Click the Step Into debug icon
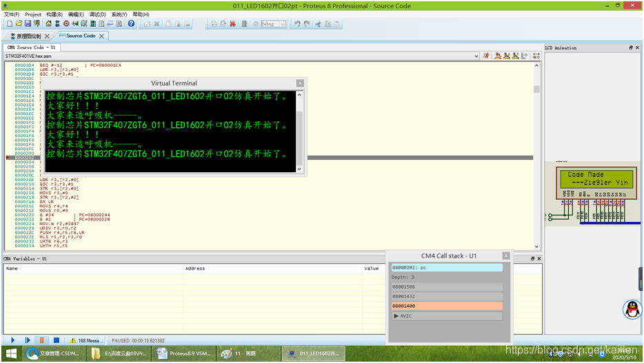The image size is (644, 363). pyautogui.click(x=507, y=56)
